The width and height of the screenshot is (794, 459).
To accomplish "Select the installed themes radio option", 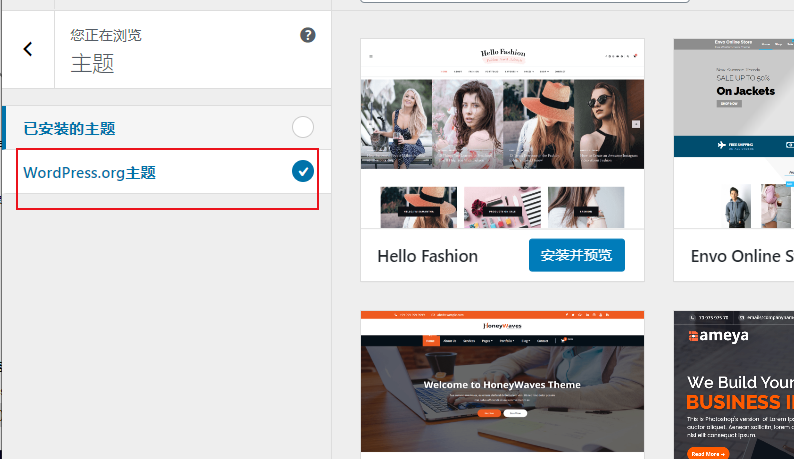I will coord(303,127).
